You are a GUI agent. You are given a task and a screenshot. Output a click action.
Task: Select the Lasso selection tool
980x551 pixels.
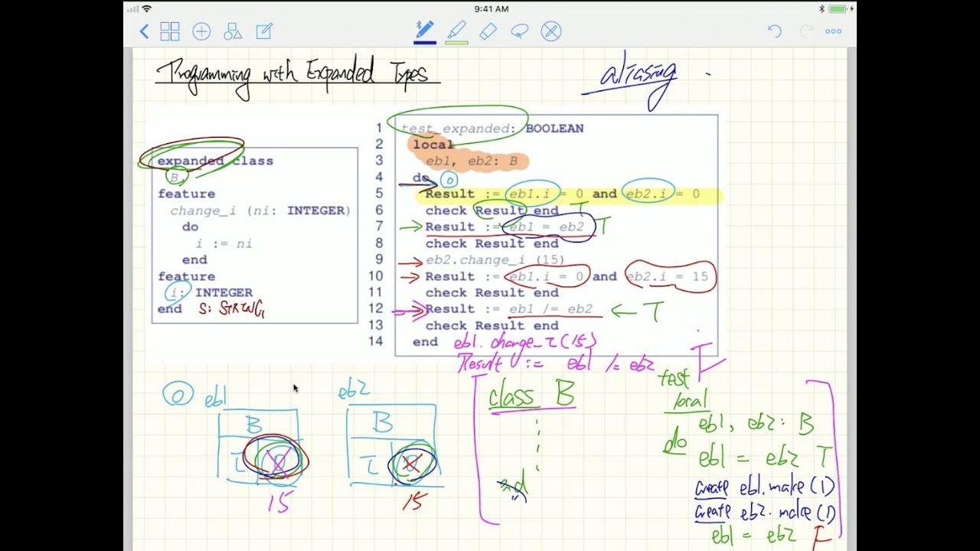pyautogui.click(x=519, y=31)
